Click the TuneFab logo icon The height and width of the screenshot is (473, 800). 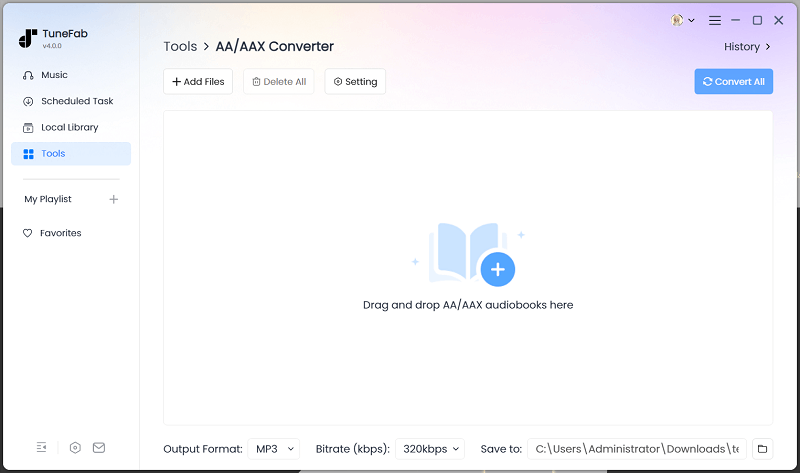(x=27, y=38)
